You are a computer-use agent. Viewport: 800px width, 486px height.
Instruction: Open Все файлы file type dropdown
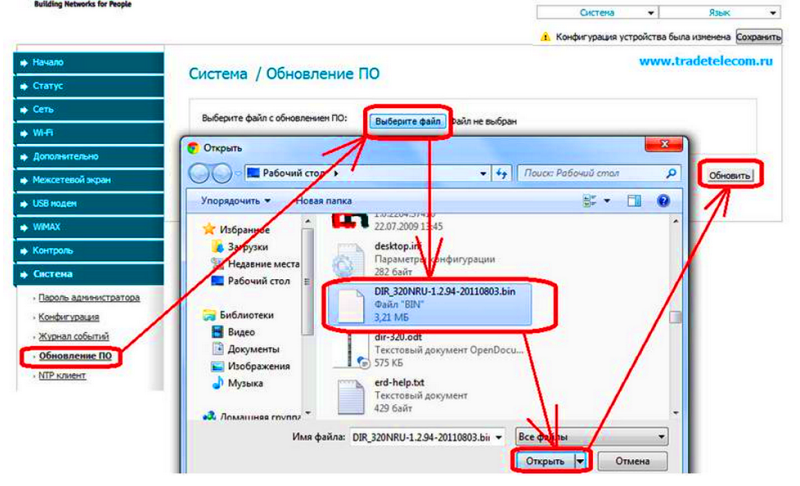[591, 437]
